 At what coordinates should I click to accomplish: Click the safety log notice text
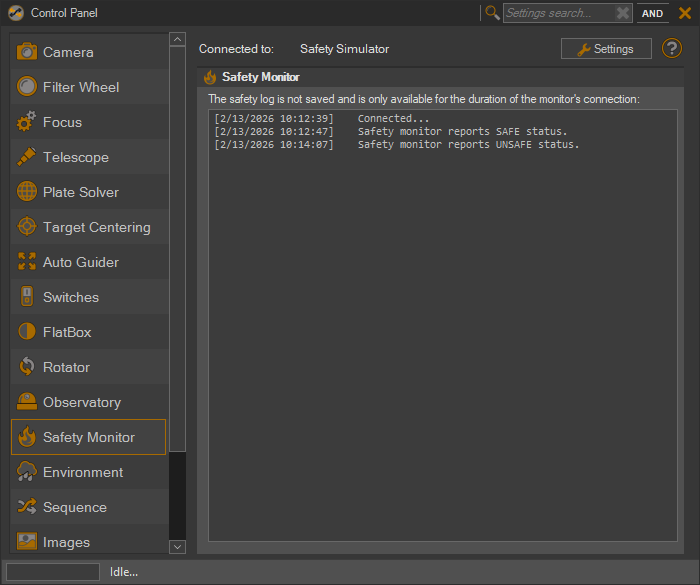click(424, 99)
